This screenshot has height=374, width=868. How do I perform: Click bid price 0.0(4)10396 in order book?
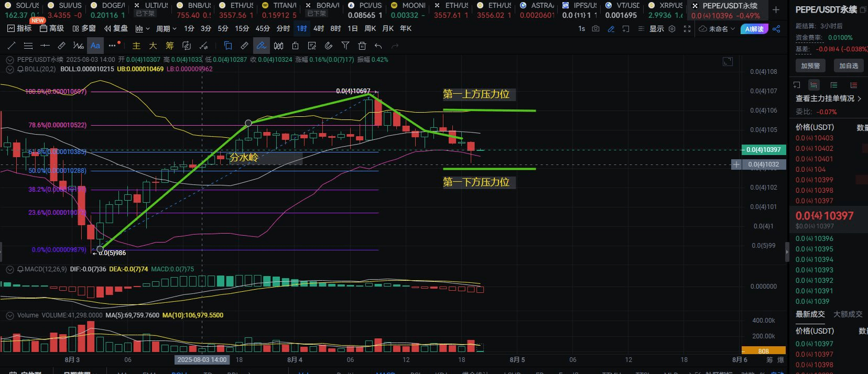coord(814,239)
